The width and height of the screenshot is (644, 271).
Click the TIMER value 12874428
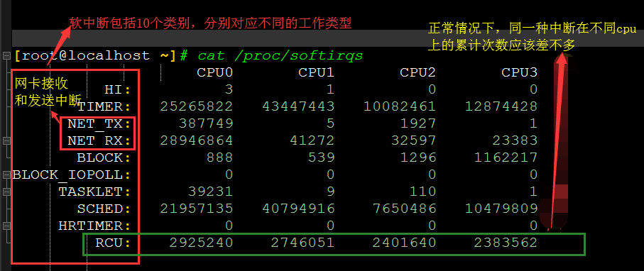click(501, 106)
